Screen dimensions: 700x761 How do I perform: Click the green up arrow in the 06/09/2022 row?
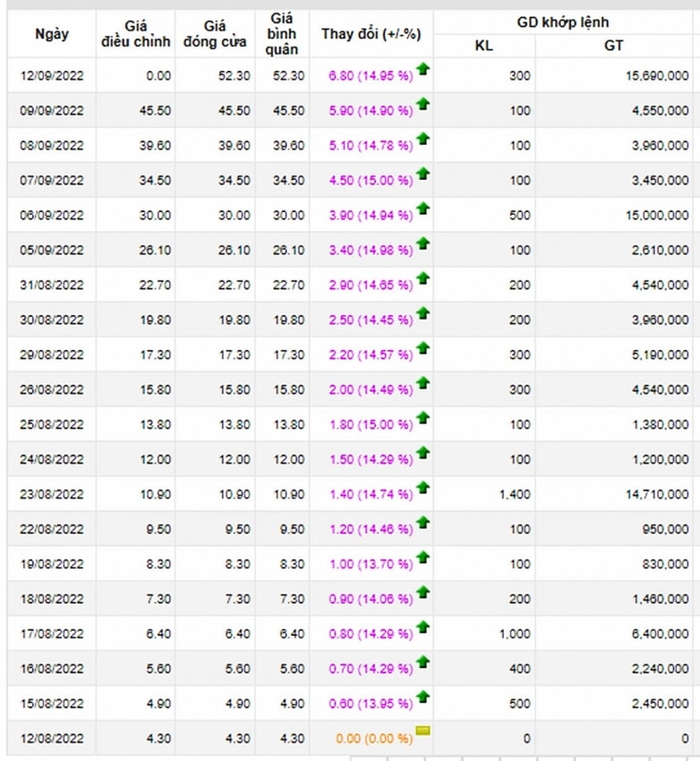(x=423, y=209)
